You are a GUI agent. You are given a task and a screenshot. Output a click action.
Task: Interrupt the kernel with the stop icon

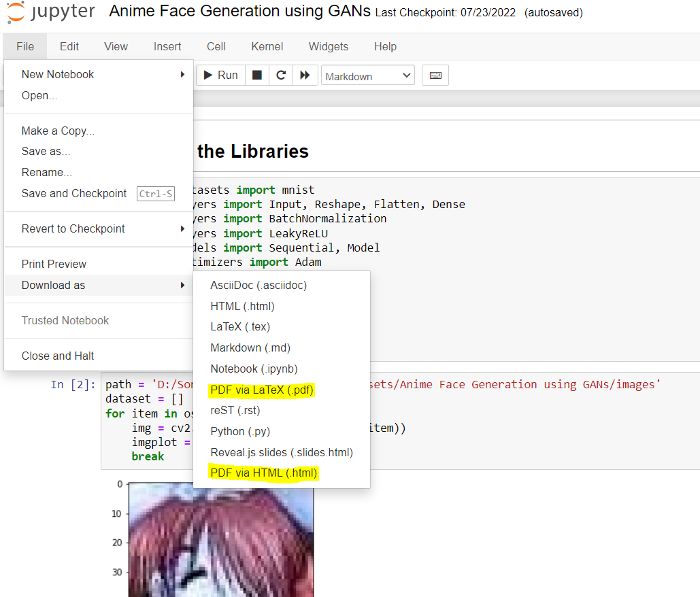256,75
